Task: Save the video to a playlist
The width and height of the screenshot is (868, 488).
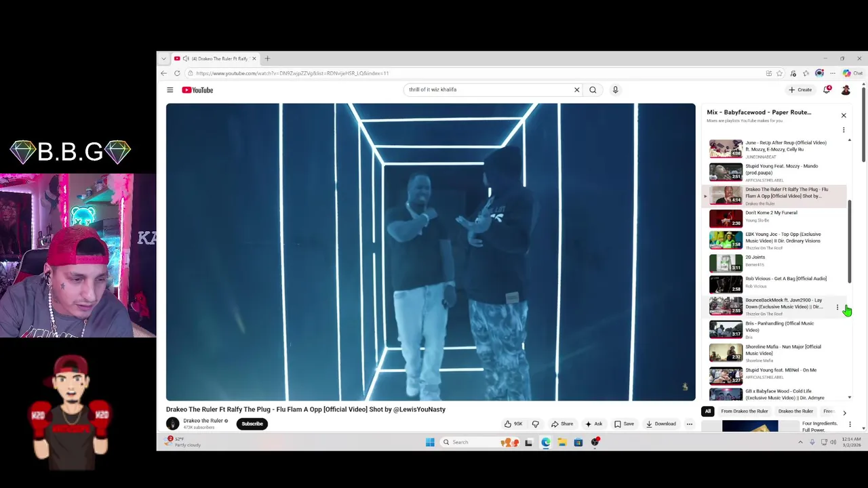Action: (x=624, y=424)
